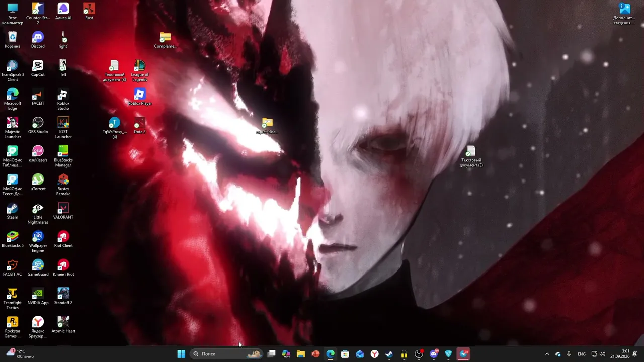644x362 pixels.
Task: Click the Алиса AI desktop shortcut
Action: coord(63,12)
